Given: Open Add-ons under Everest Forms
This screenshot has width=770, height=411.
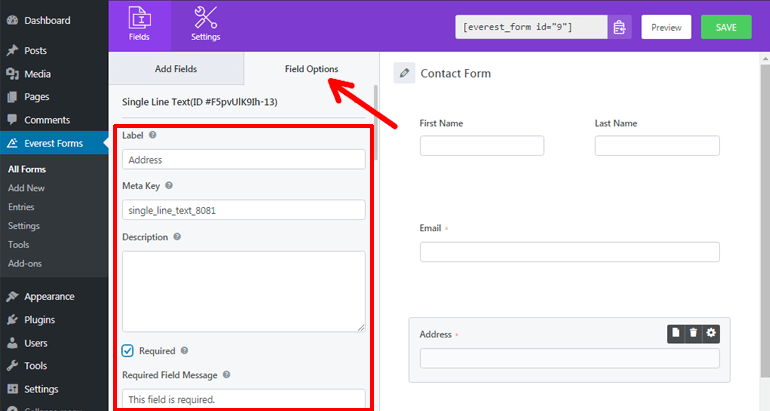Looking at the screenshot, I should pos(25,263).
